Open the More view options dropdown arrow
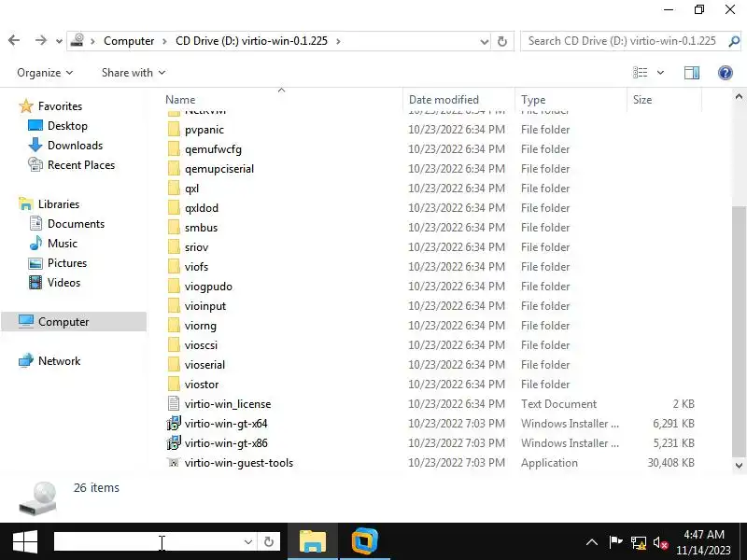 point(660,73)
